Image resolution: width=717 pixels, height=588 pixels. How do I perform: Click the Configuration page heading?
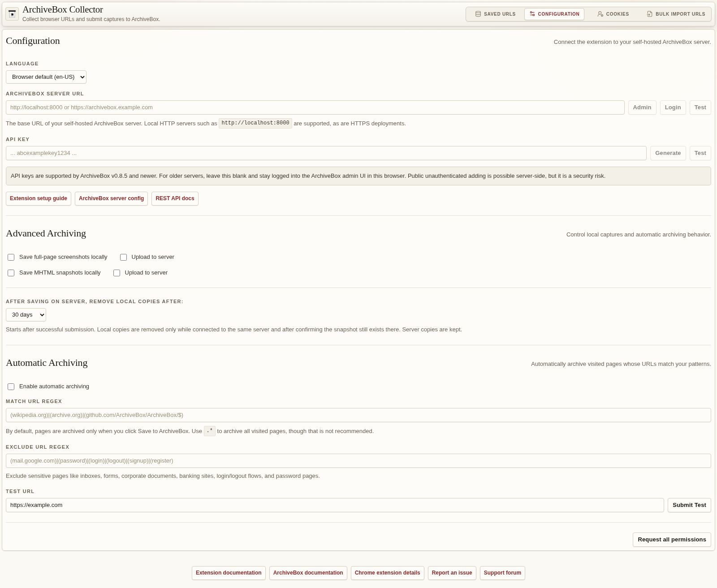pyautogui.click(x=33, y=41)
